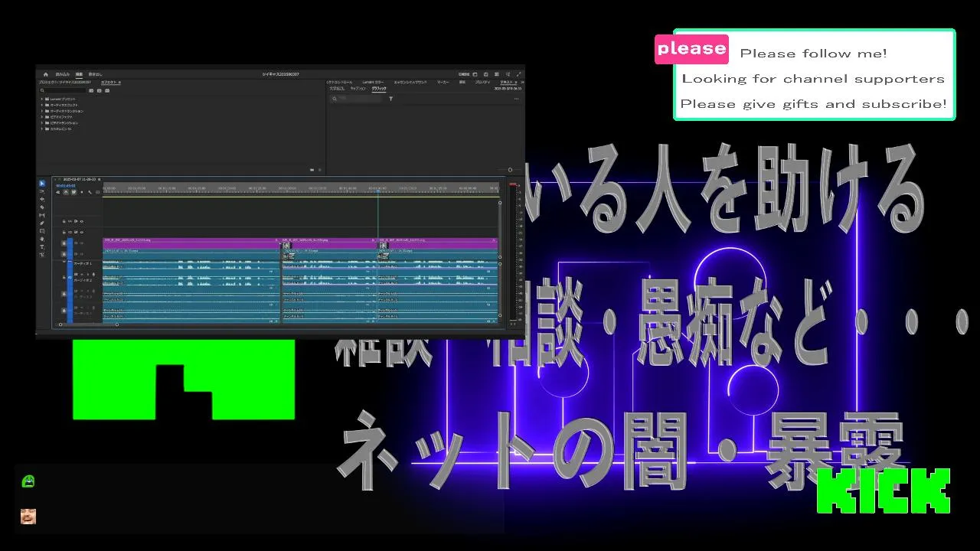Select the Rectangle shape tool
The height and width of the screenshot is (551, 980).
[42, 231]
